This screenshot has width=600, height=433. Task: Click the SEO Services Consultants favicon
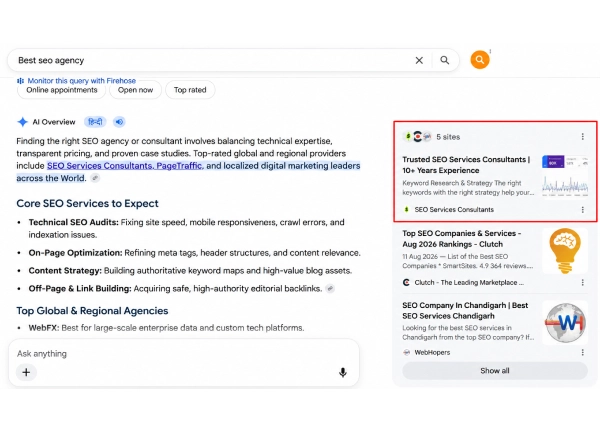coord(406,210)
